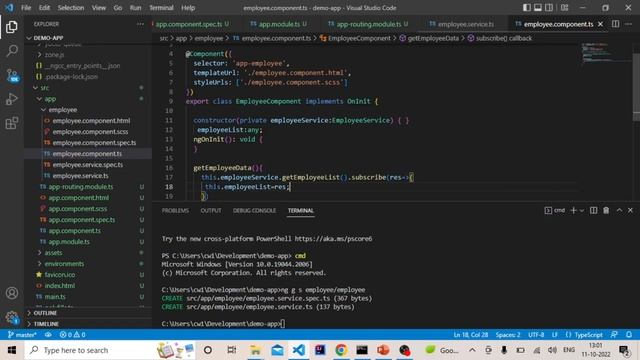Image resolution: width=640 pixels, height=360 pixels.
Task: Open the Extensions view
Action: [12, 123]
